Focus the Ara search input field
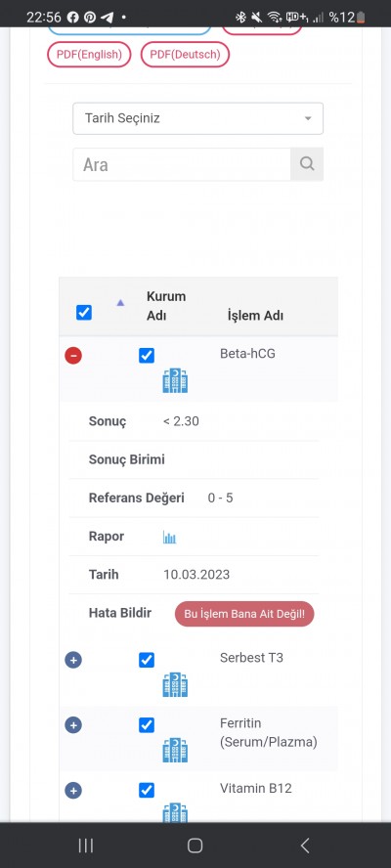 tap(182, 164)
